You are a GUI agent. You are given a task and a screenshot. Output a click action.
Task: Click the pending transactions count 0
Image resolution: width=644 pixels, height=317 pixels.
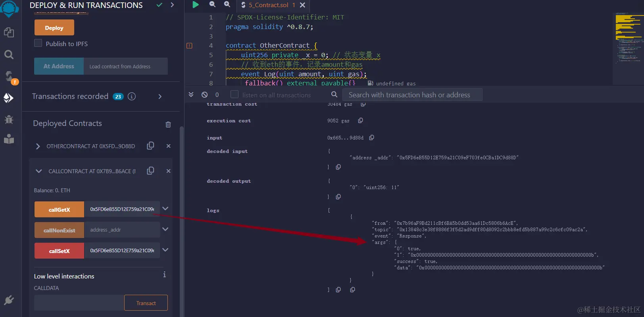[217, 95]
